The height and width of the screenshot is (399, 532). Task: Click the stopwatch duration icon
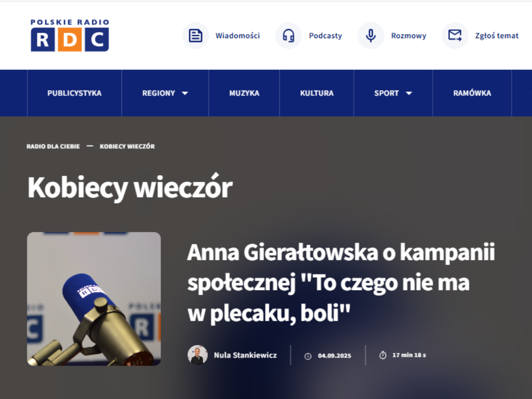(383, 355)
